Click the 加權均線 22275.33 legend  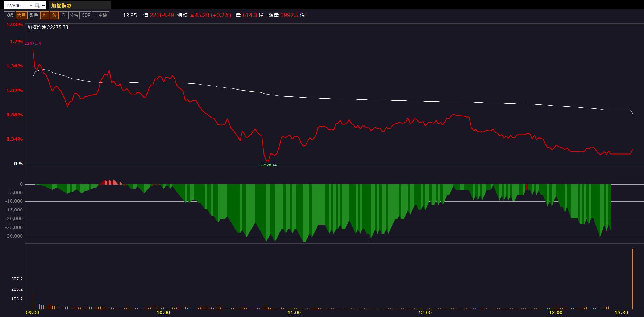48,27
